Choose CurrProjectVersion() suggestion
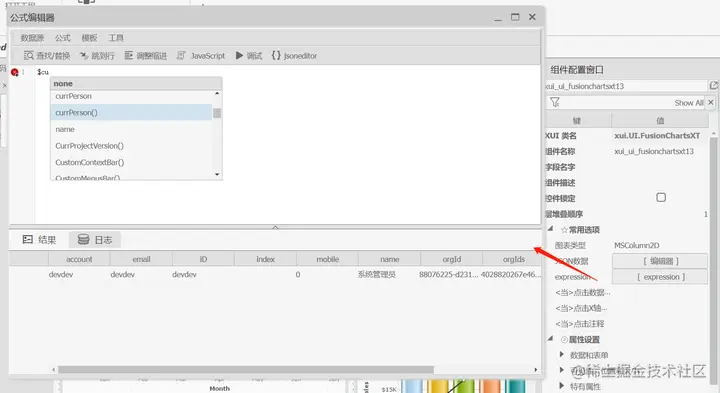The image size is (720, 393). (x=131, y=146)
